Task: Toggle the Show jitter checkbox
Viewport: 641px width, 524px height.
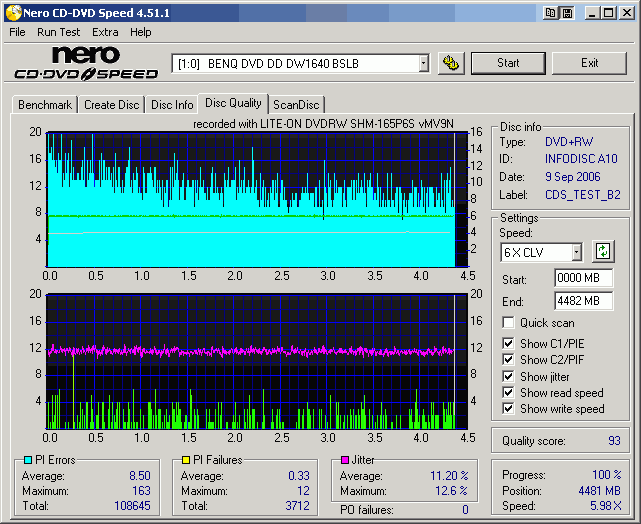Action: click(509, 377)
